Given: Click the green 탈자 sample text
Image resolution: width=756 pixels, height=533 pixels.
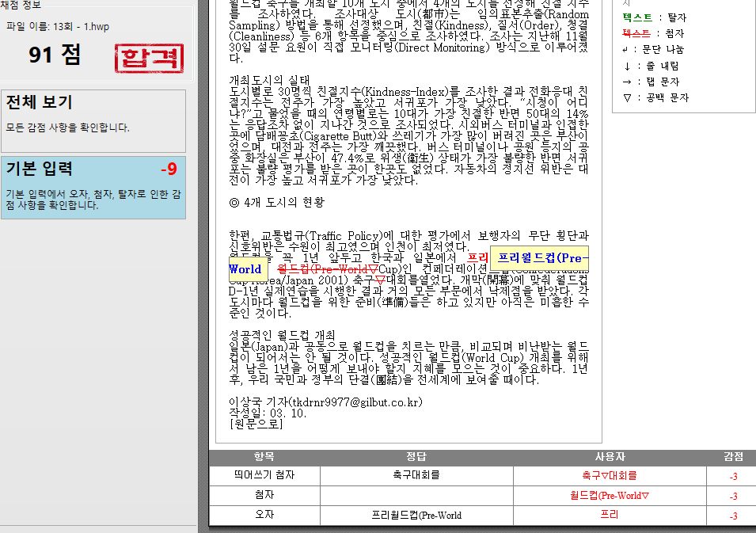Looking at the screenshot, I should click(637, 17).
